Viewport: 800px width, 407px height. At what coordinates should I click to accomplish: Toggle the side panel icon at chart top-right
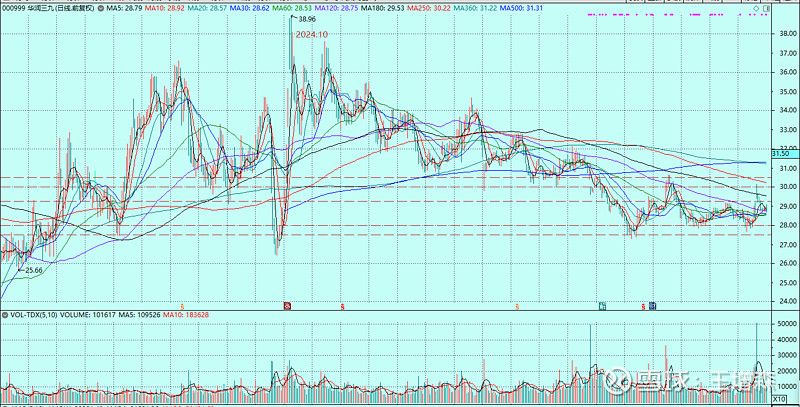pos(766,9)
